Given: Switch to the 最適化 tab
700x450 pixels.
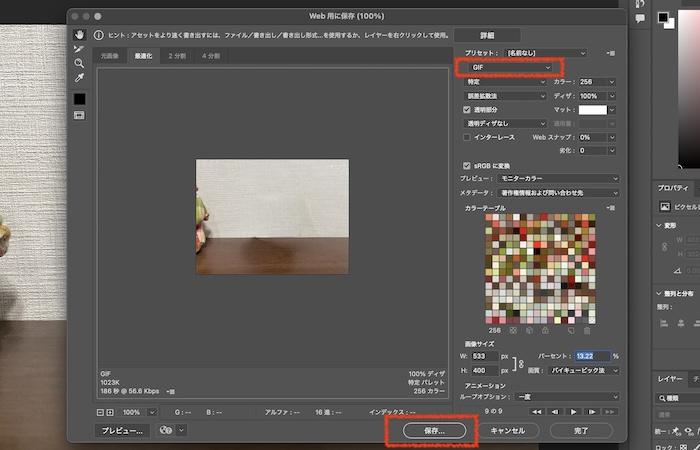Looking at the screenshot, I should (143, 56).
